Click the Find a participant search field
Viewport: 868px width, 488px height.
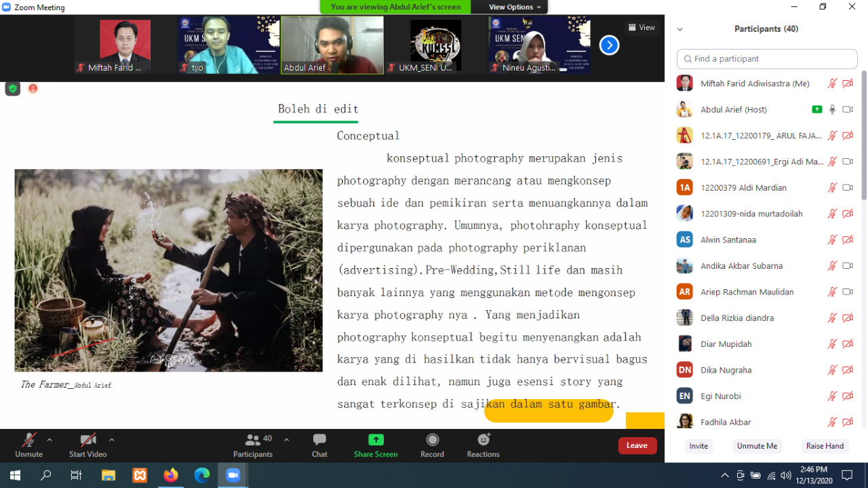767,59
